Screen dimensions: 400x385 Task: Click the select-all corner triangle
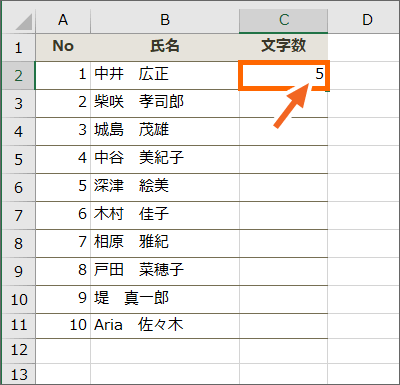coord(23,21)
